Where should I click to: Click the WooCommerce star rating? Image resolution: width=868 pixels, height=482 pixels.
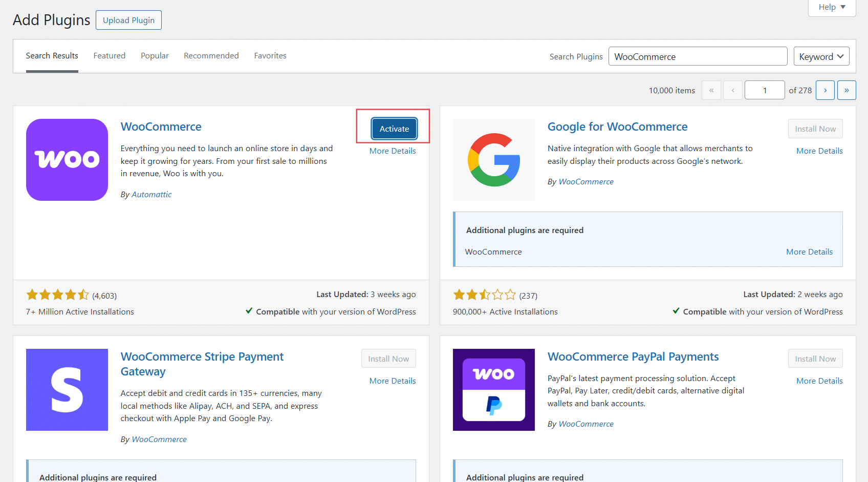pyautogui.click(x=57, y=295)
